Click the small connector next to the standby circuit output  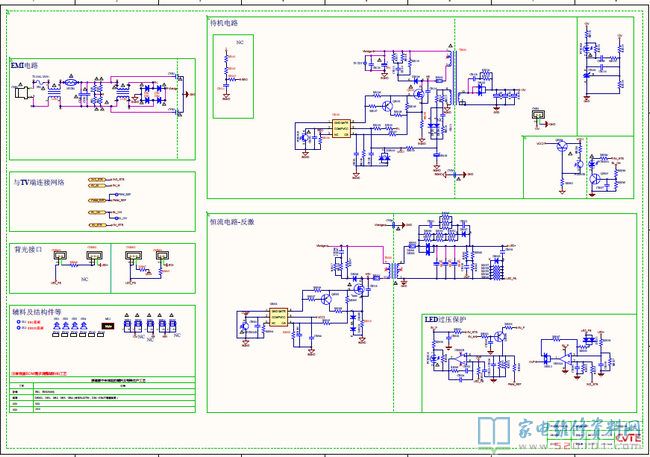click(538, 115)
